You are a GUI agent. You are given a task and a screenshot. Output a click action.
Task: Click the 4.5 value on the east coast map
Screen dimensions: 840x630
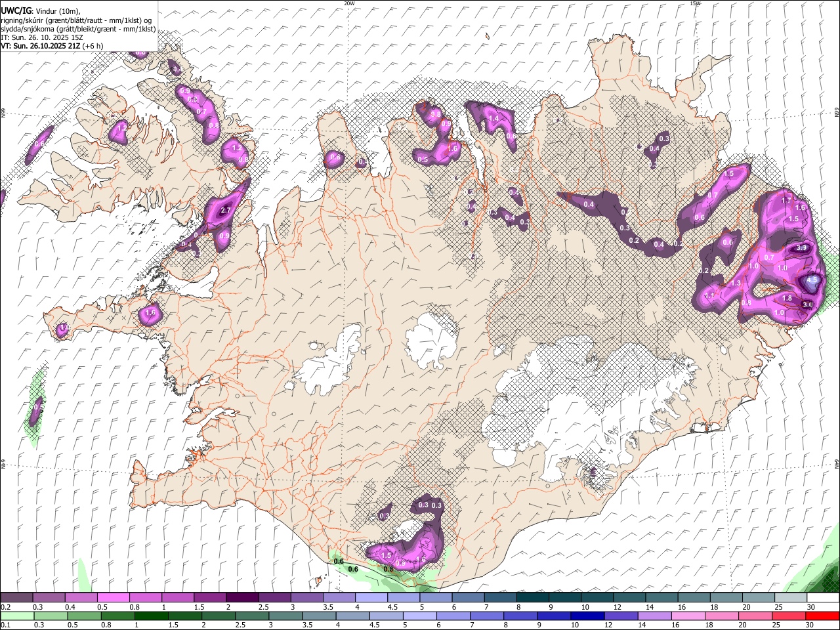click(812, 280)
